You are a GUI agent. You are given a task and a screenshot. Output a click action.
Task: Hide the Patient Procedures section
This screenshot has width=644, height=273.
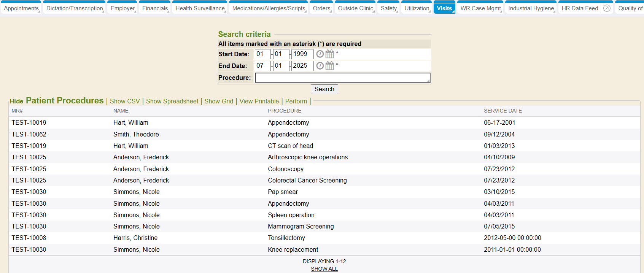(16, 101)
